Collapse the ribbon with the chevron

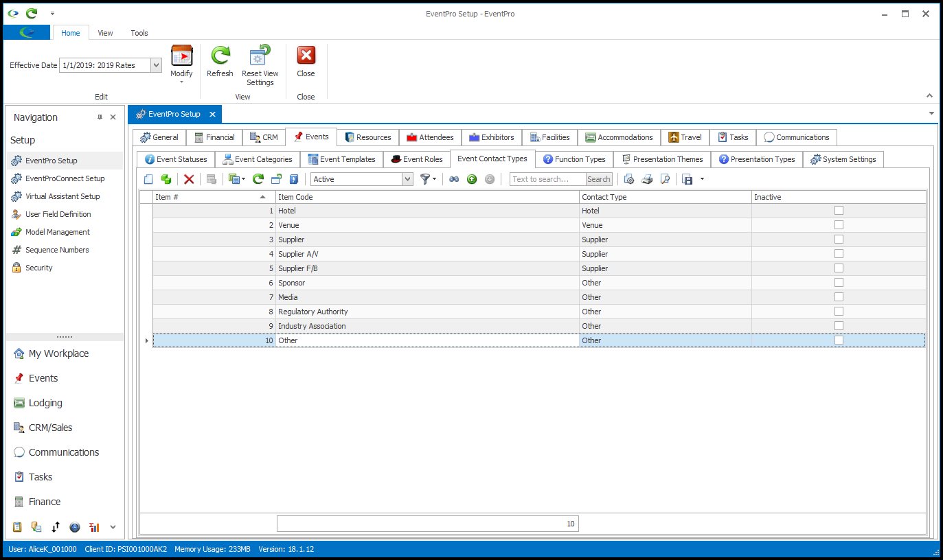[930, 96]
